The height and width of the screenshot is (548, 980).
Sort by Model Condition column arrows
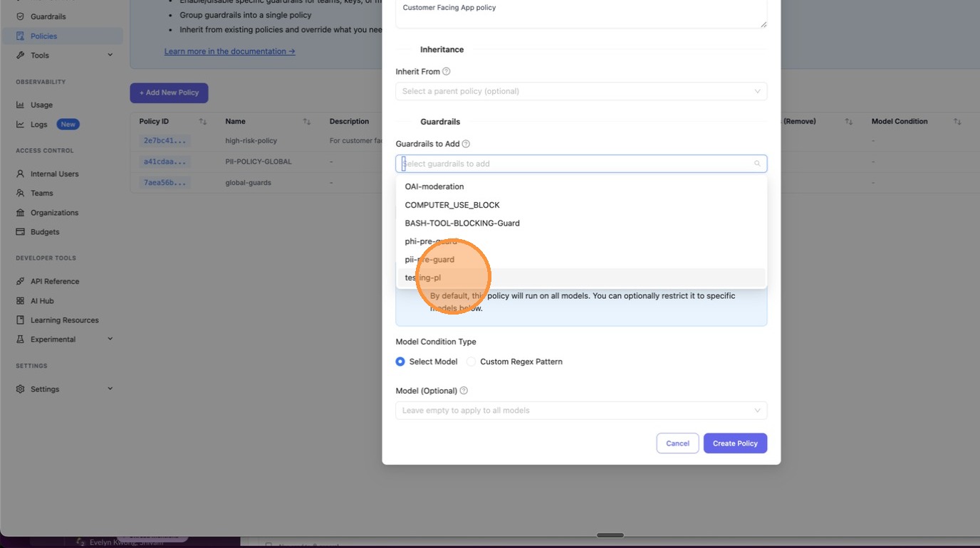coord(957,122)
